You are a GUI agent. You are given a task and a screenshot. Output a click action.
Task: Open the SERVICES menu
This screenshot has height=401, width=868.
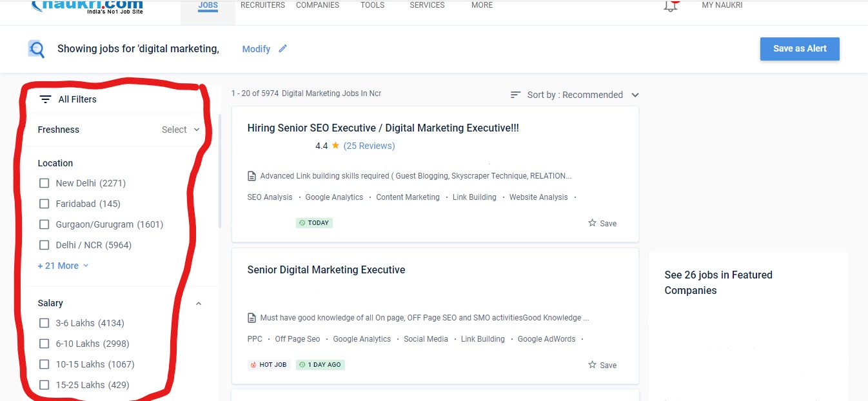click(x=427, y=5)
